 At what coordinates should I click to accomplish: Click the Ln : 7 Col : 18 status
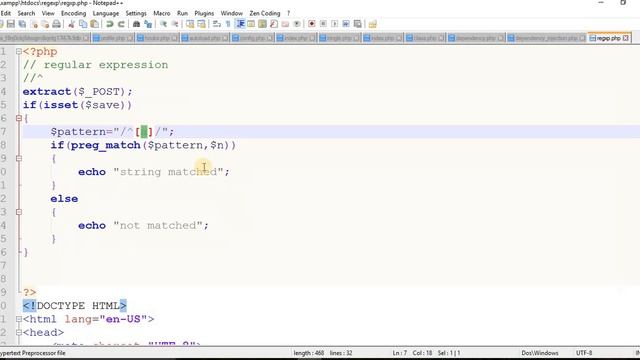coord(412,353)
